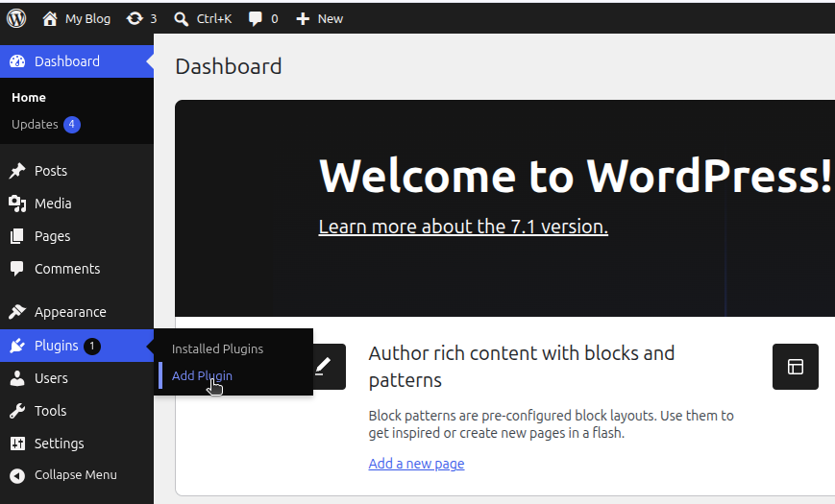Click the Posts pushpin icon

[17, 171]
